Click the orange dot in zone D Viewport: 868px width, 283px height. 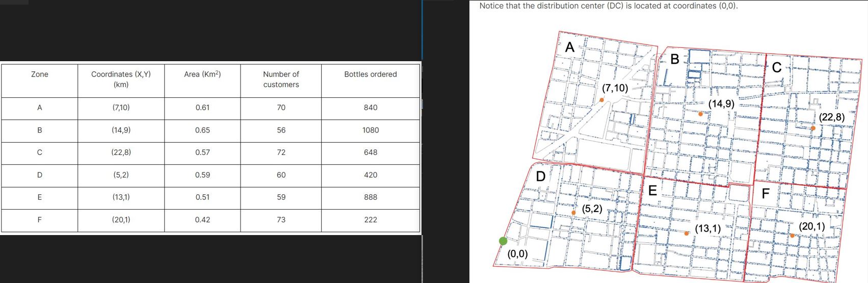click(573, 213)
